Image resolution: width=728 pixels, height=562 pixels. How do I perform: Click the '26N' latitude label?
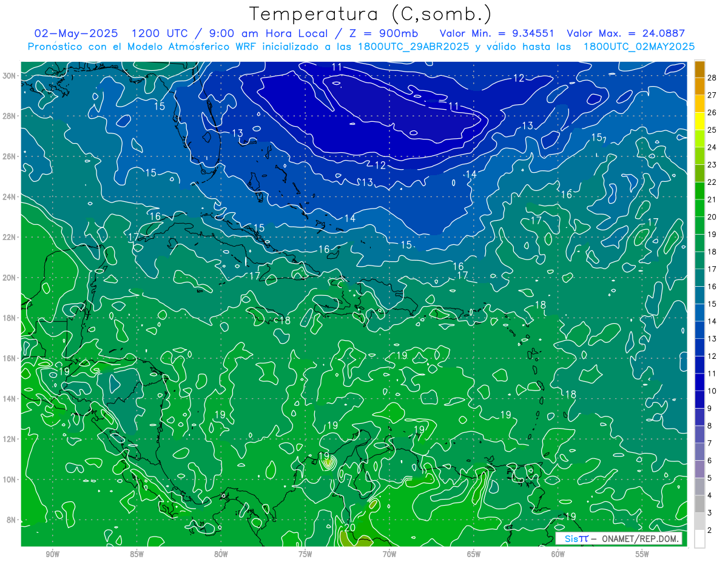(10, 156)
